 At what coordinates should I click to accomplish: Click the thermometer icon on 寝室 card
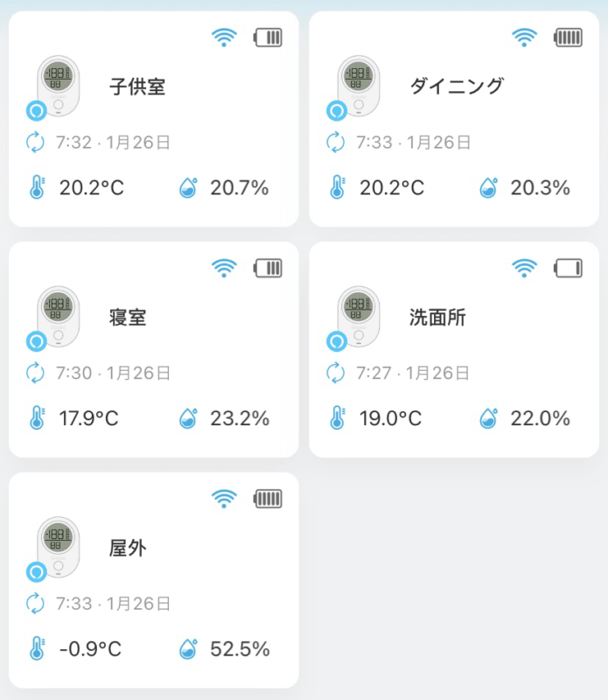point(37,418)
